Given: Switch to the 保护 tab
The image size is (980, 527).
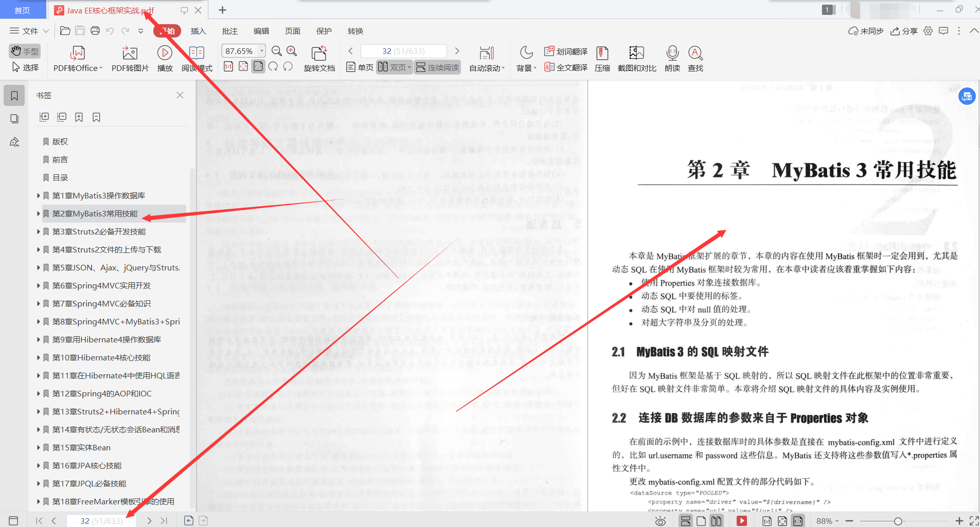Looking at the screenshot, I should pos(324,31).
